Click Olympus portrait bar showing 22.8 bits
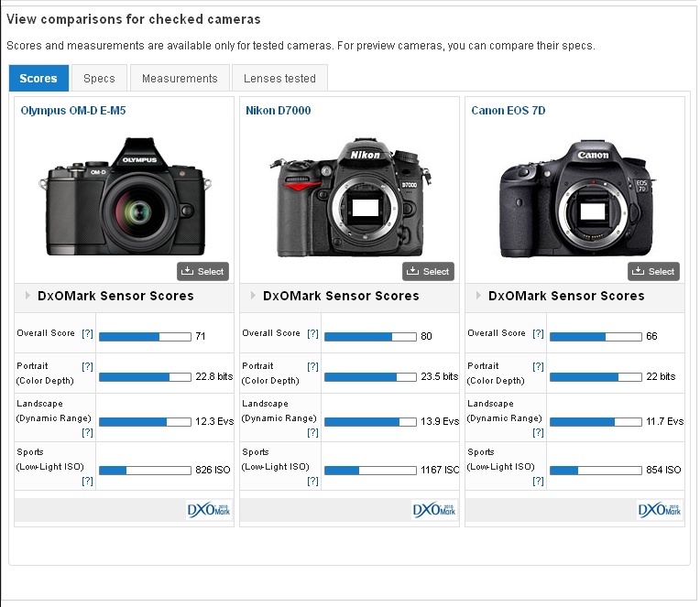Screen dimensions: 700x607 coord(145,377)
